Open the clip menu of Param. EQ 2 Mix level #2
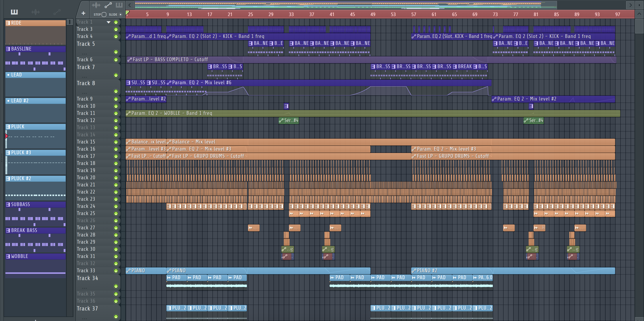This screenshot has height=321, width=644. point(494,99)
